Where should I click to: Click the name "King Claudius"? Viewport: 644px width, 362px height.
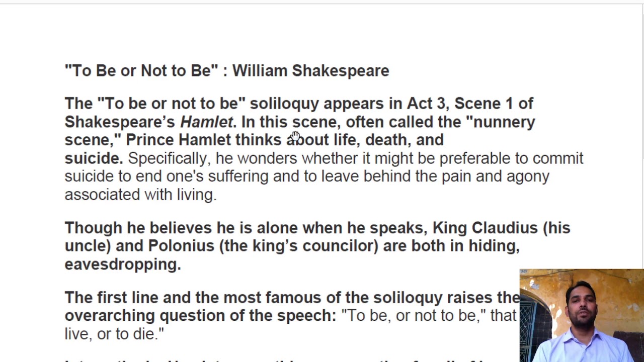click(x=485, y=228)
